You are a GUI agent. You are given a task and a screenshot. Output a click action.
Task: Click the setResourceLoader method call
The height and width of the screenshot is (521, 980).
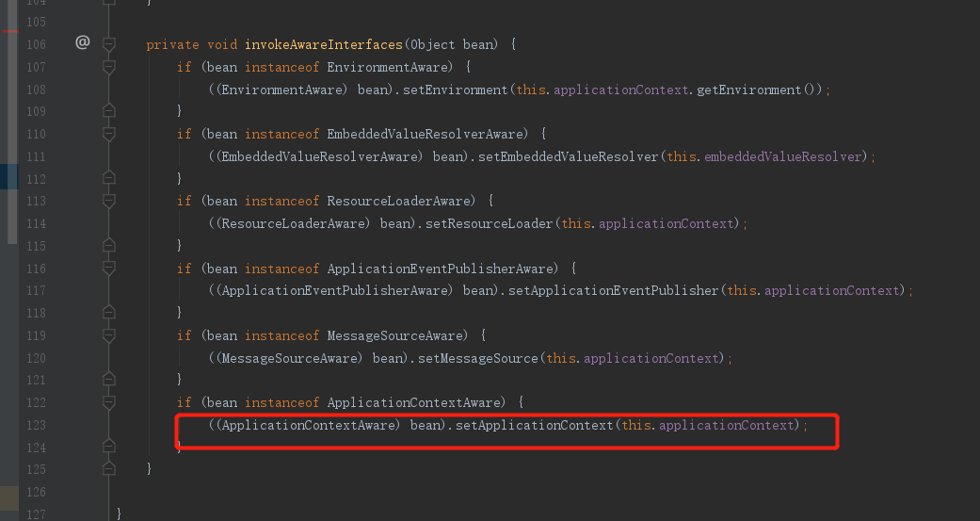coord(490,223)
